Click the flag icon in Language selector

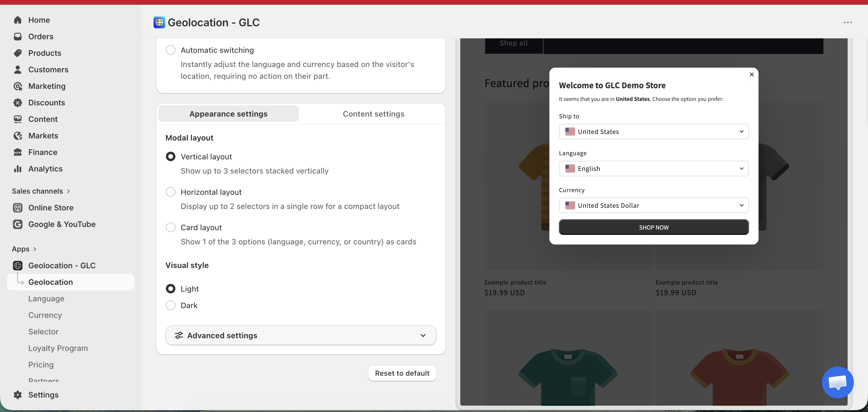[570, 169]
